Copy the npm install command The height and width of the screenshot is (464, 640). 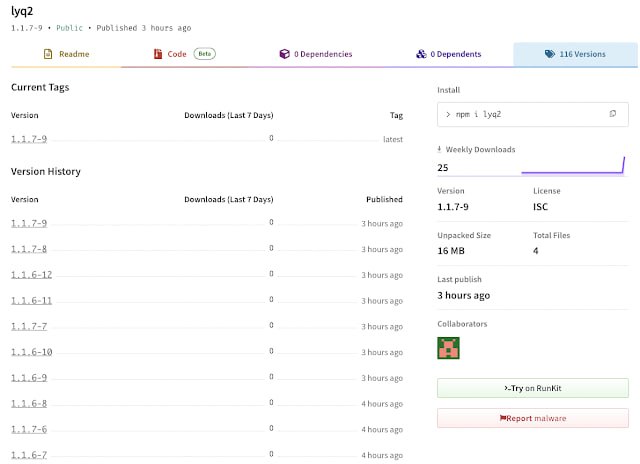[x=613, y=114]
